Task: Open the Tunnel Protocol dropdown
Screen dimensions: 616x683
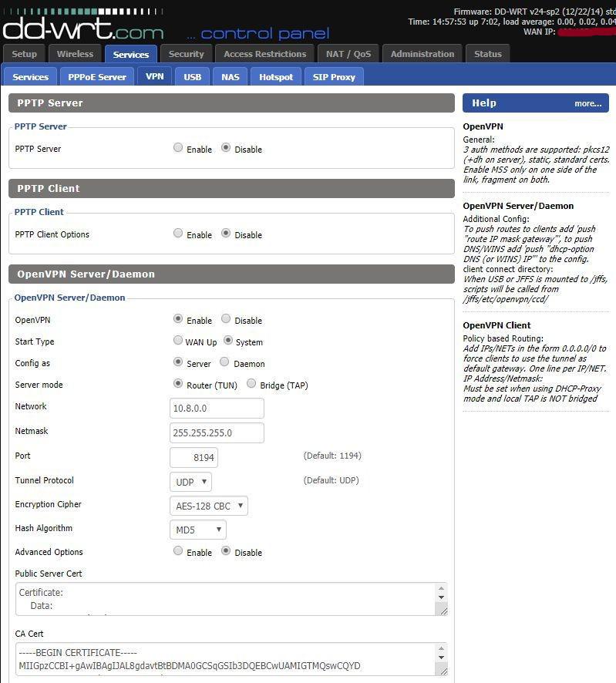Action: (x=190, y=482)
